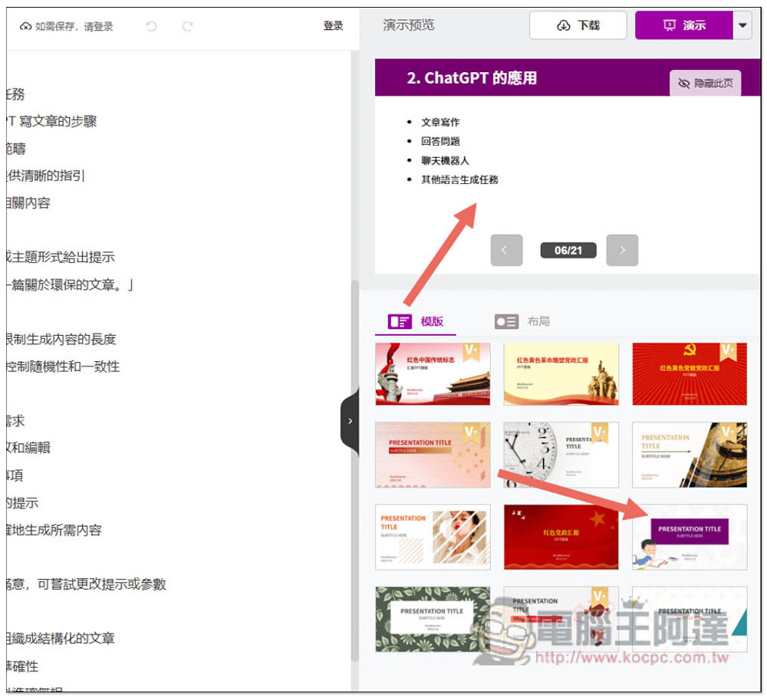The image size is (767, 700).
Task: Click outline line 供清晰的指引
Action: [46, 176]
